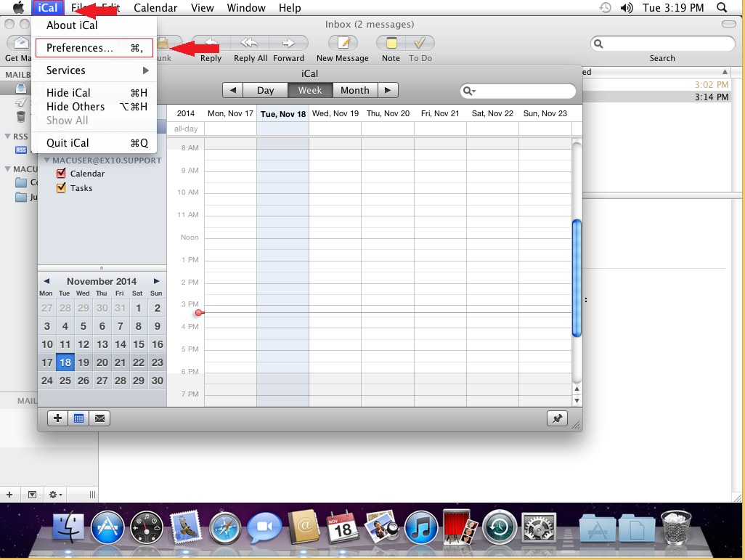This screenshot has width=745, height=560.
Task: Collapse the MACUSER@EX10.SUPPORT calendar group
Action: pos(46,161)
